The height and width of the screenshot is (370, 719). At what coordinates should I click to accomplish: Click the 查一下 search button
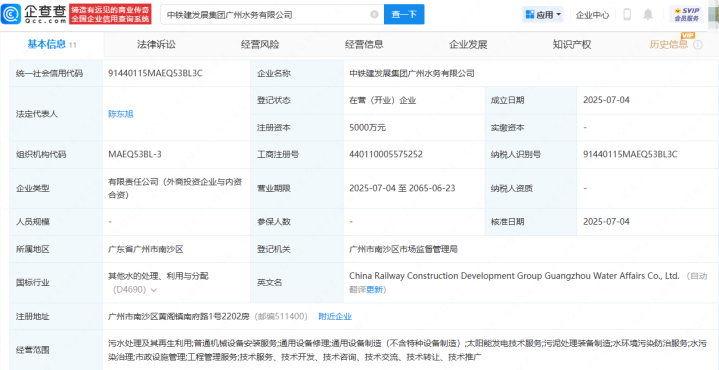(404, 15)
